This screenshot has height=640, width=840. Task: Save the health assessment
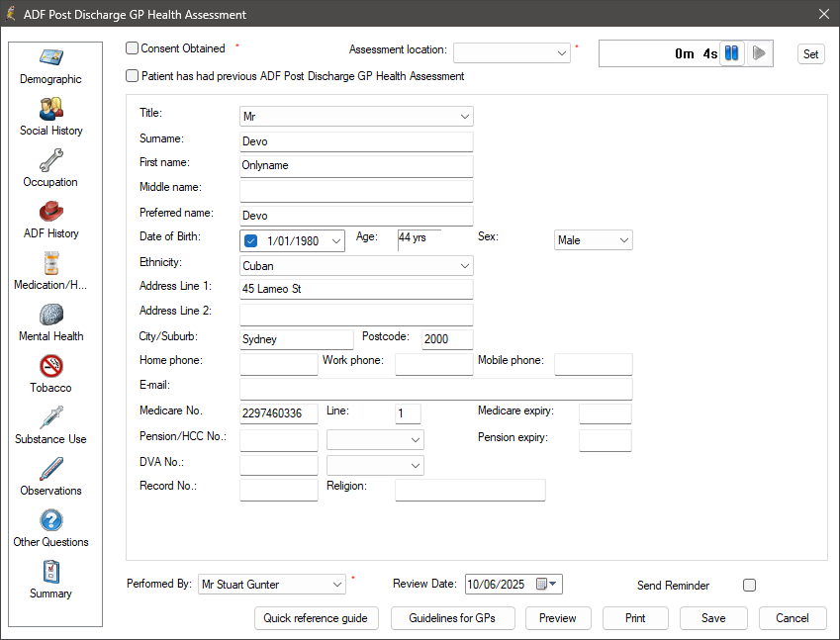[713, 618]
